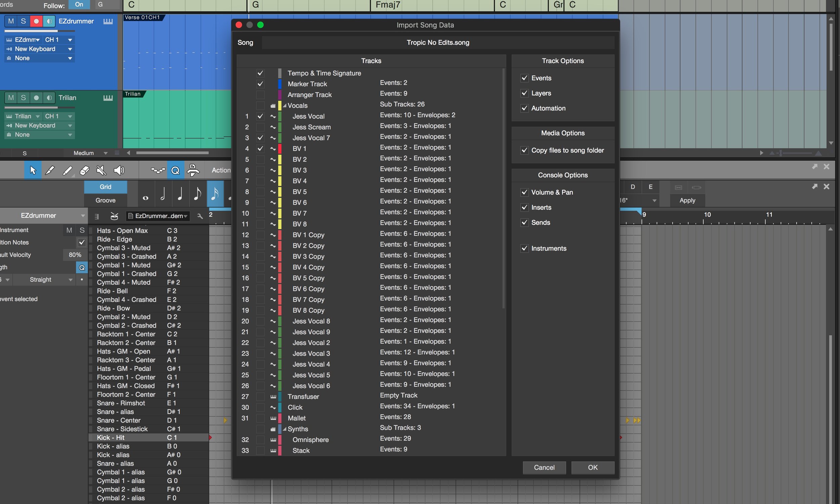Select the Mute tool
The width and height of the screenshot is (840, 504).
[x=101, y=170]
